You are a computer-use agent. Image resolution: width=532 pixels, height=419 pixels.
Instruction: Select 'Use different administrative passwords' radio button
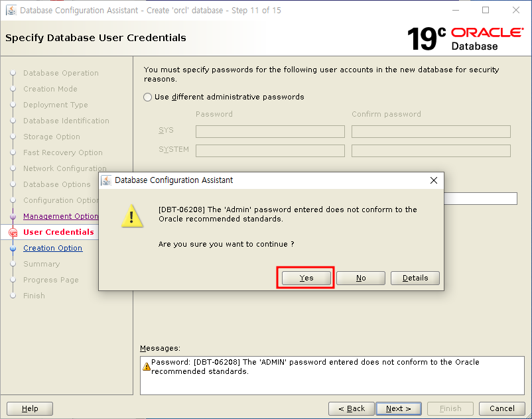click(147, 97)
